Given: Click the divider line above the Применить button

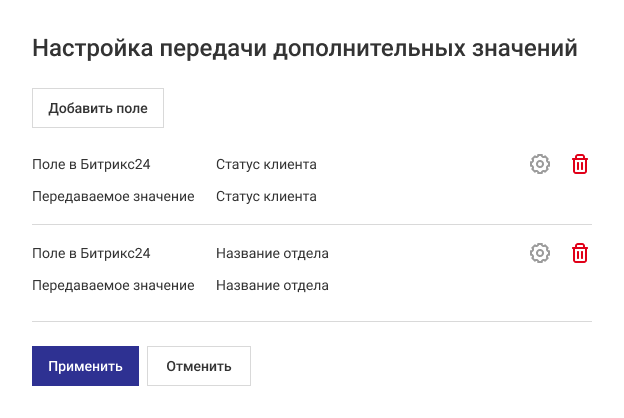Looking at the screenshot, I should coord(312,321).
